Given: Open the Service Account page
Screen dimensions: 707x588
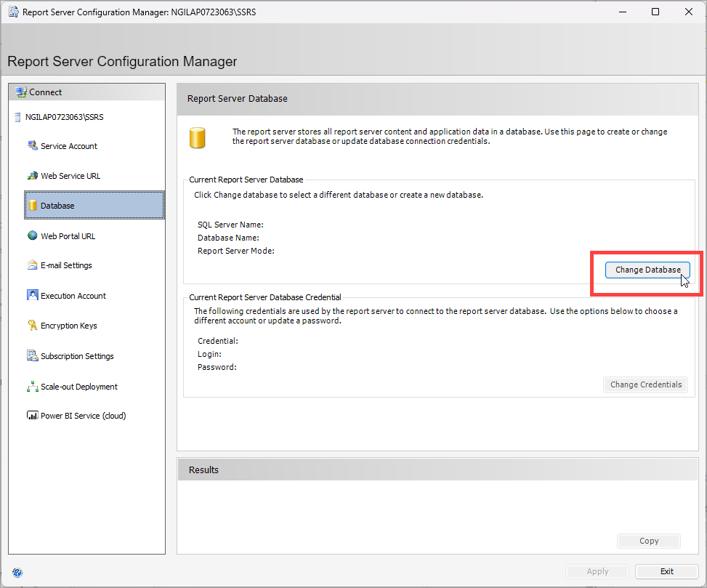Looking at the screenshot, I should 69,146.
